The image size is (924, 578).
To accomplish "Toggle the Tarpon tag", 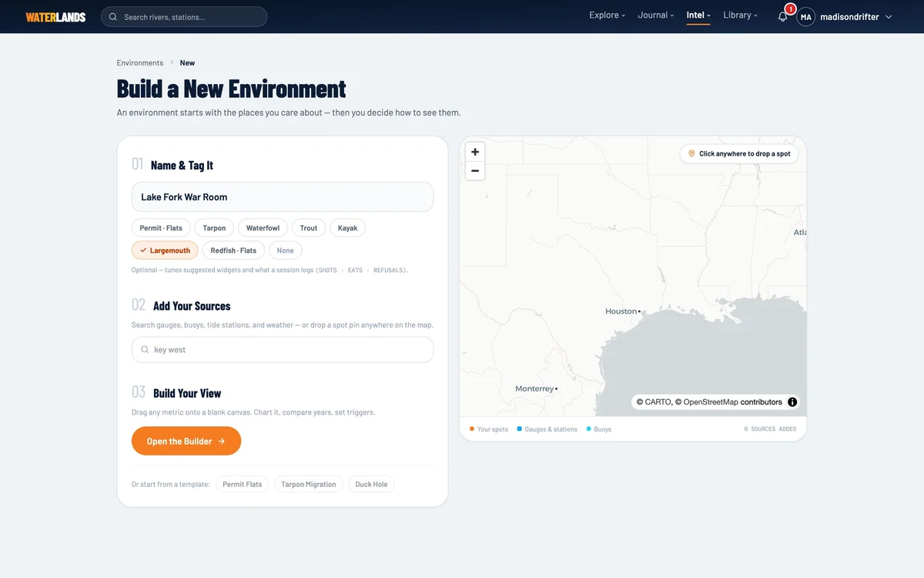I will (214, 228).
